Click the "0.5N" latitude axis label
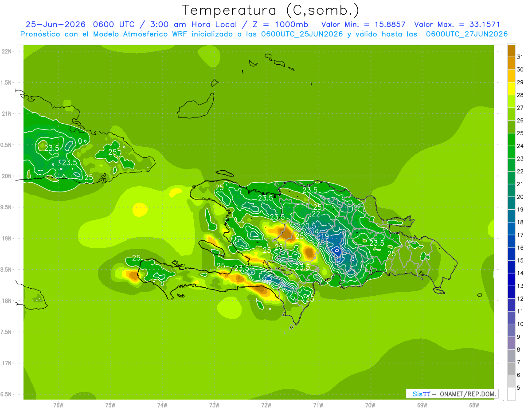The width and height of the screenshot is (532, 411). tap(7, 145)
